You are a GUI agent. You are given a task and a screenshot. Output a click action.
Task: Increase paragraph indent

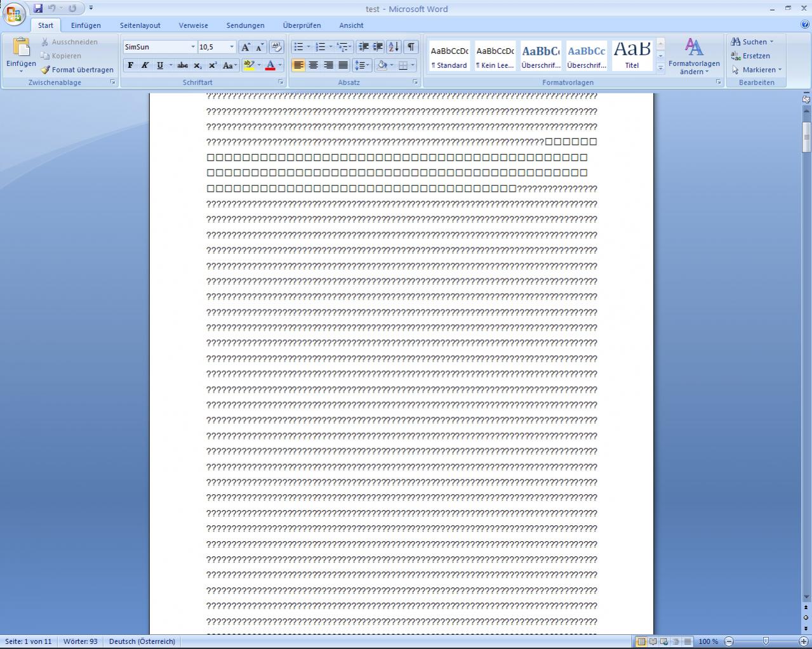[378, 47]
